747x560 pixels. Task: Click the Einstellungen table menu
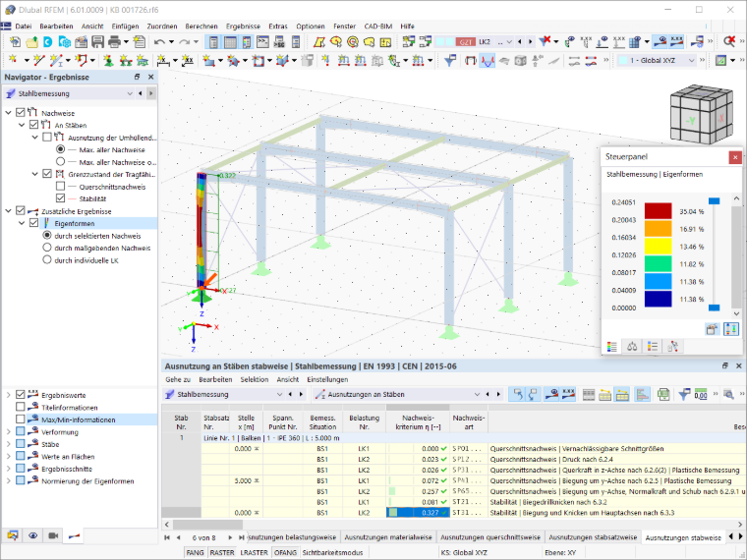[327, 379]
